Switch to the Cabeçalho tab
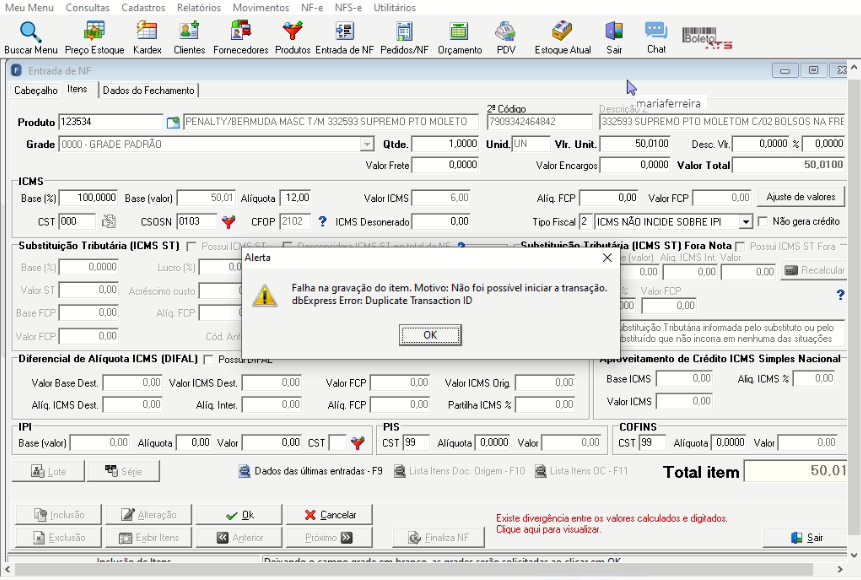The image size is (861, 580). click(x=36, y=91)
